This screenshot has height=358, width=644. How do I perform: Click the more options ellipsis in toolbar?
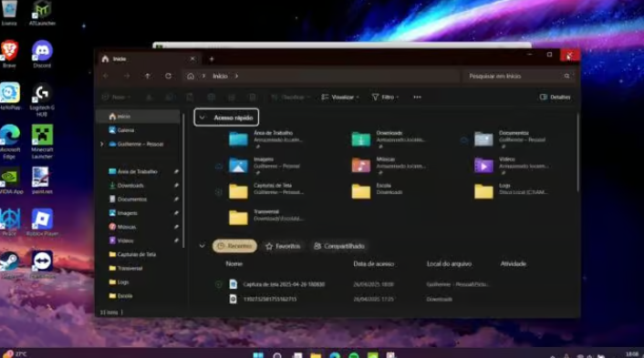(x=417, y=97)
